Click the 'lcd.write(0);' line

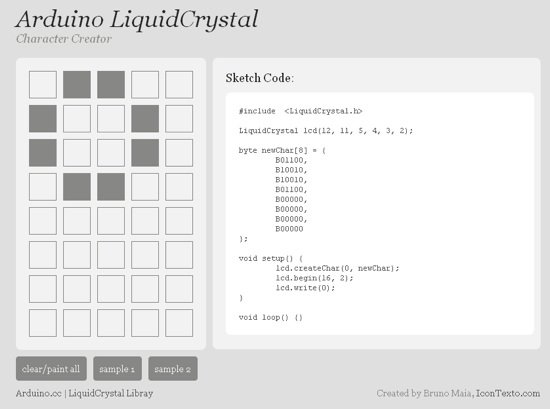(x=305, y=288)
